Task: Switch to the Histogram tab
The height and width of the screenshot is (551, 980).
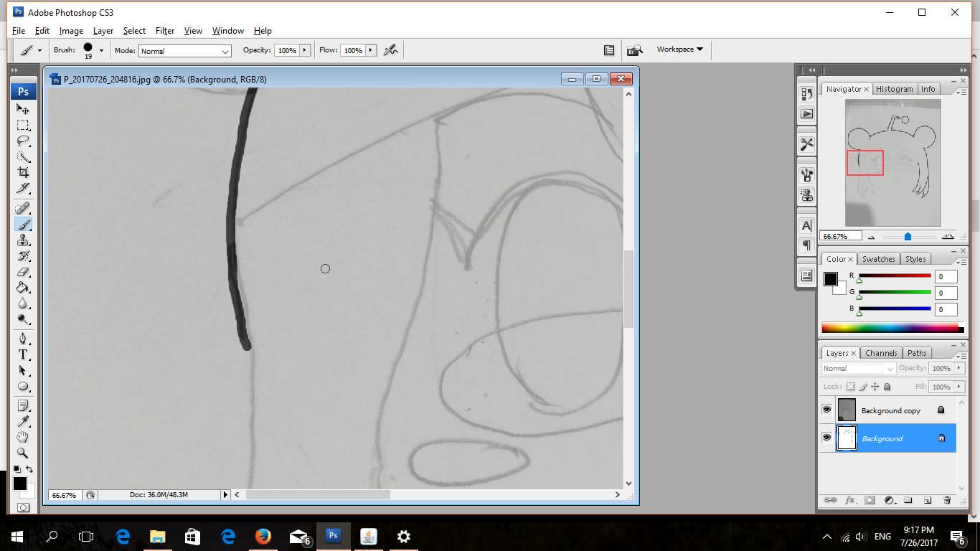Action: click(894, 89)
